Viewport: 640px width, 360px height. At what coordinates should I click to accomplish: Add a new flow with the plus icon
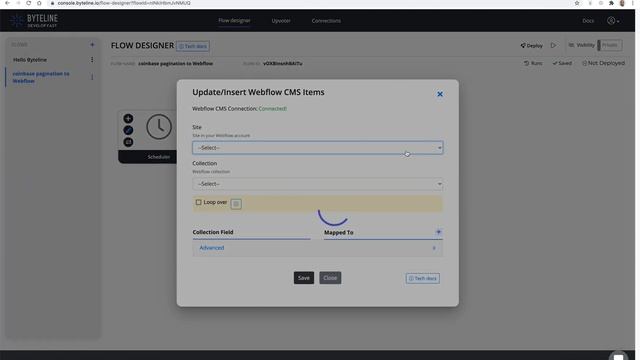pyautogui.click(x=92, y=44)
